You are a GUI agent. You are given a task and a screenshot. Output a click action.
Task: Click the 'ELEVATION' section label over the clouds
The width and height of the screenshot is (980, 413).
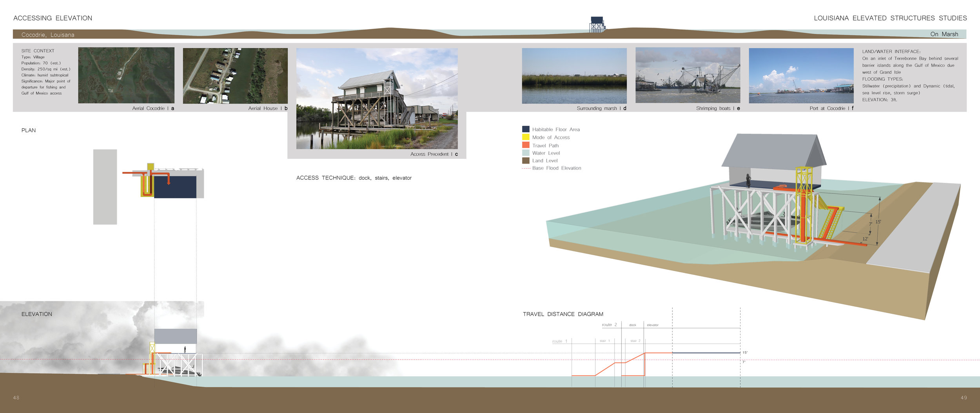coord(37,314)
